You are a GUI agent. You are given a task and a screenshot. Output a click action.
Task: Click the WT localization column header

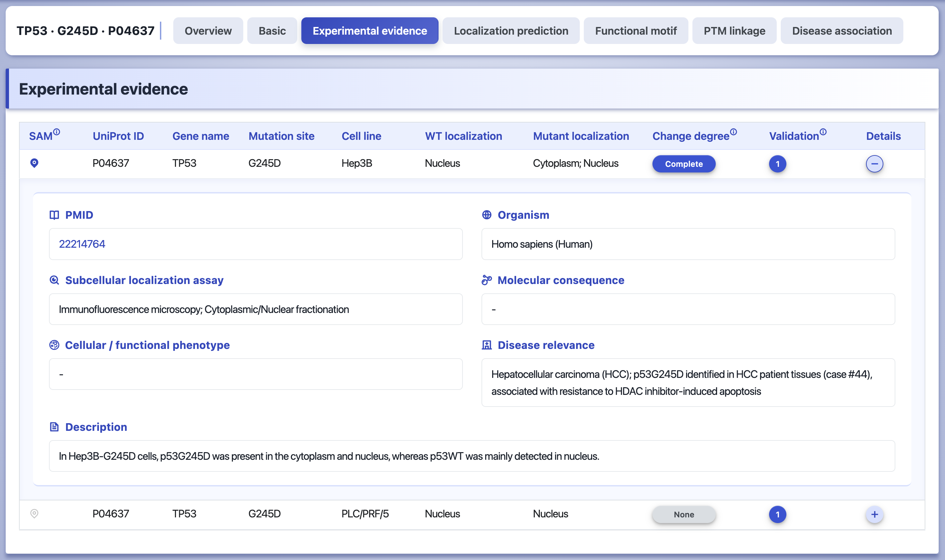(x=464, y=136)
